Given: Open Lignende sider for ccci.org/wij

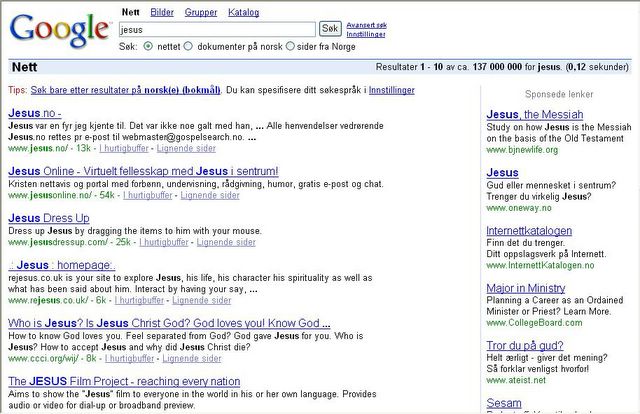Looking at the screenshot, I should coord(192,358).
